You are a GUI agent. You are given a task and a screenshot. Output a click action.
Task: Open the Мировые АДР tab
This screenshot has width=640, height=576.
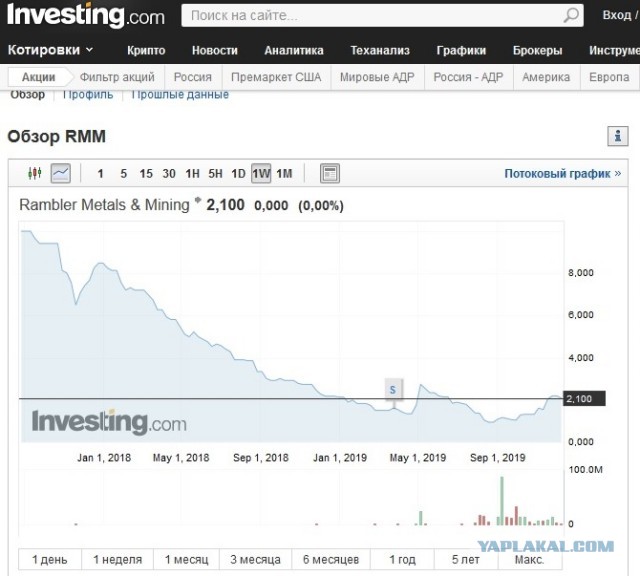click(x=377, y=77)
